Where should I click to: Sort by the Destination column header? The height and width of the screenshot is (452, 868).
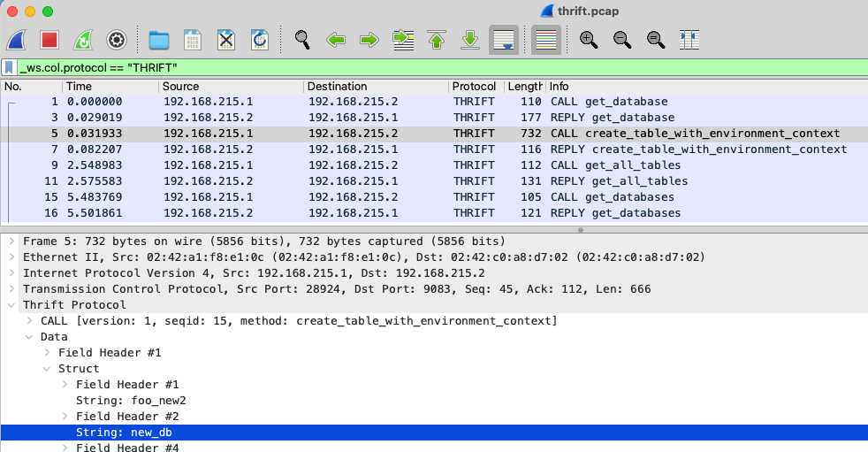coord(376,87)
